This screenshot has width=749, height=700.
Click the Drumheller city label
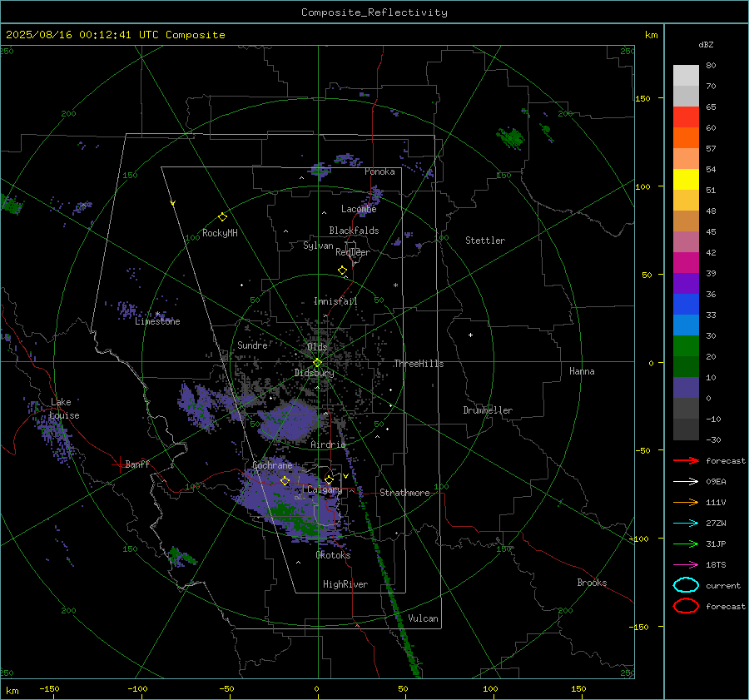pyautogui.click(x=488, y=410)
